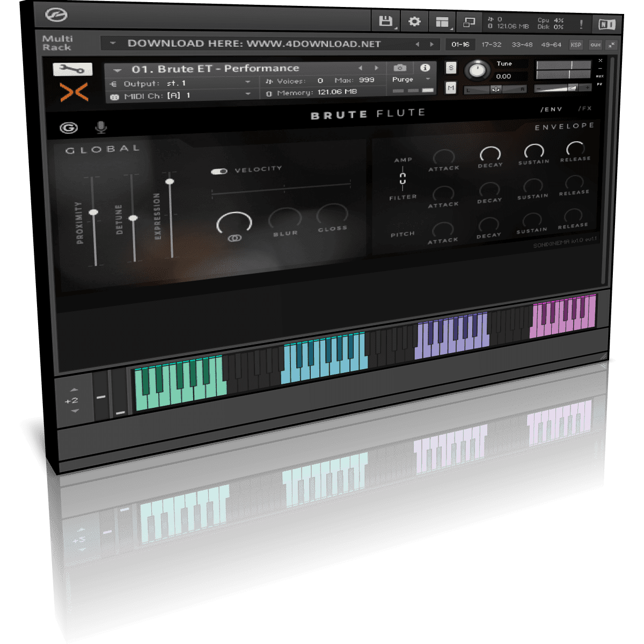
Task: Click the EXPRESSION slider handle
Action: click(x=170, y=181)
